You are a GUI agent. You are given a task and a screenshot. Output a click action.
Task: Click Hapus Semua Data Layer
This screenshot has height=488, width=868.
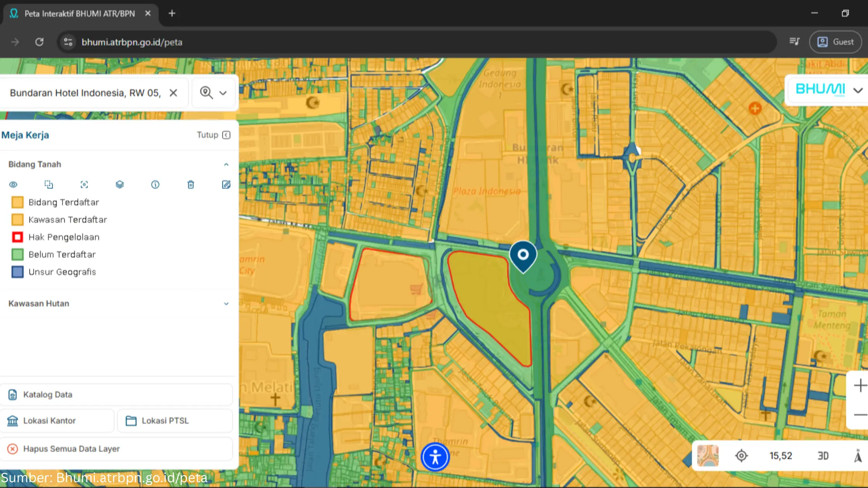[x=116, y=449]
